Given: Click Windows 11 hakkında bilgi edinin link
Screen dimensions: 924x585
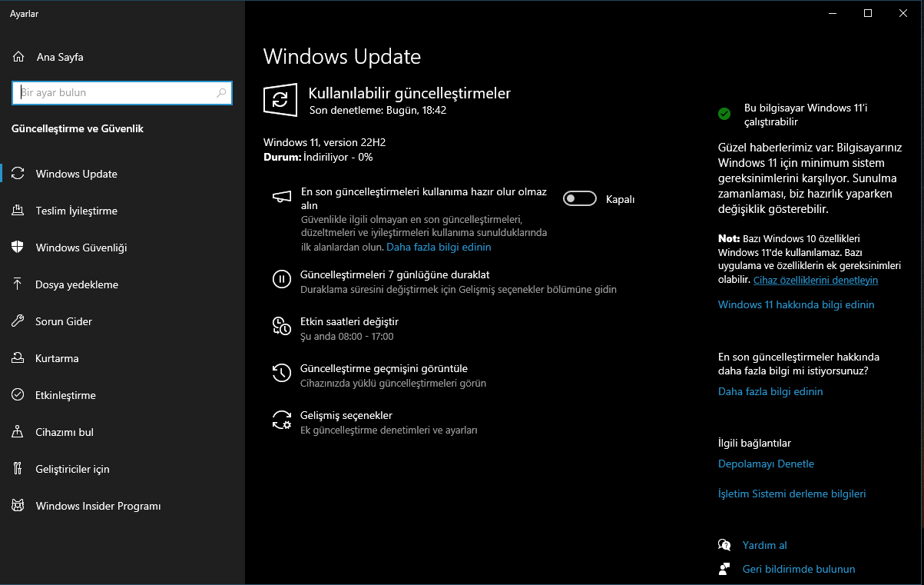Looking at the screenshot, I should point(796,304).
